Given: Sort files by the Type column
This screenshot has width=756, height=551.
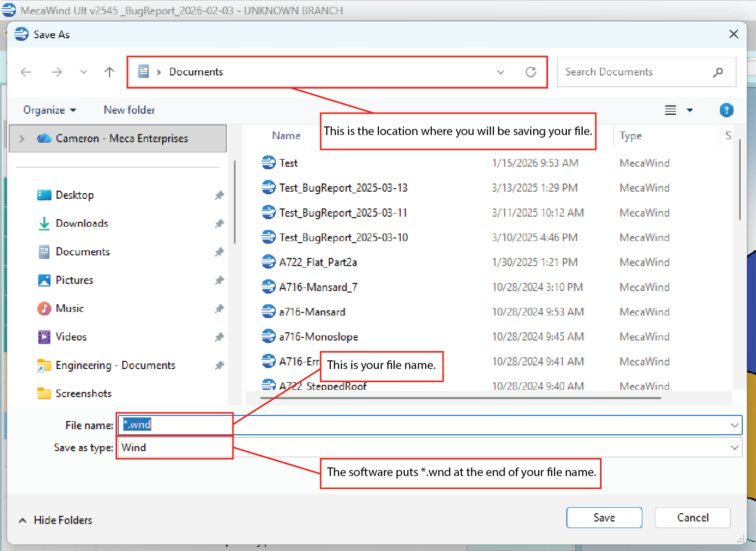Looking at the screenshot, I should pyautogui.click(x=631, y=136).
